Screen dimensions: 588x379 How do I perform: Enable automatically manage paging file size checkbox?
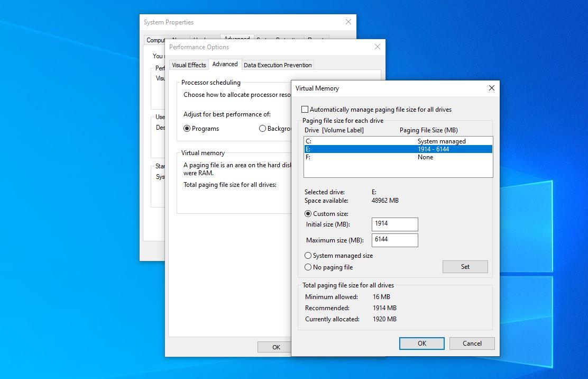tap(305, 110)
